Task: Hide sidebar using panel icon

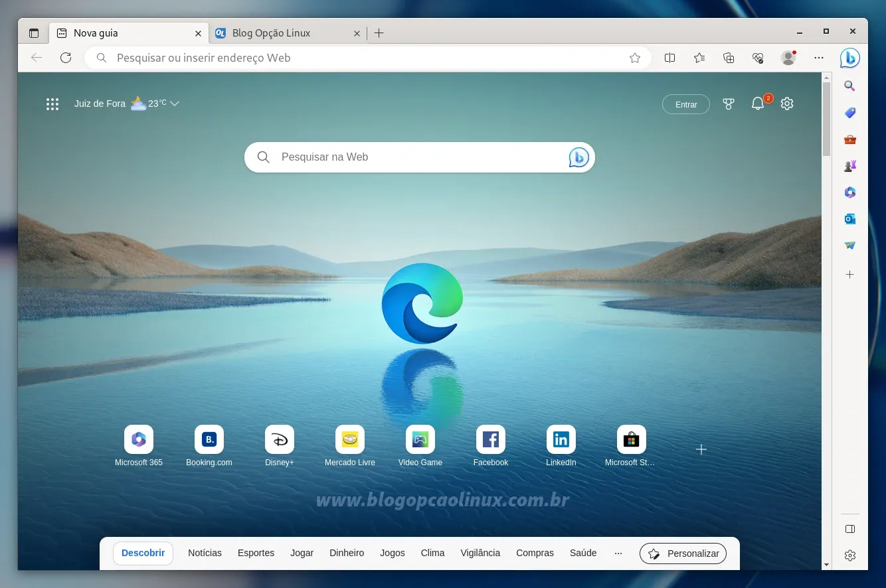Action: tap(849, 529)
